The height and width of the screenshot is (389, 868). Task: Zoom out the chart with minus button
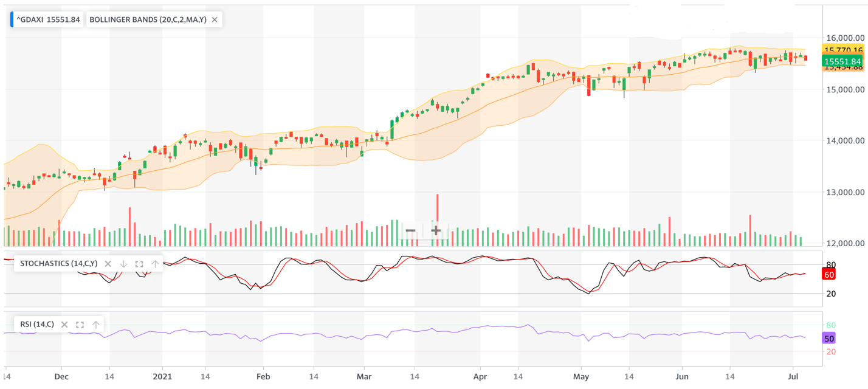410,231
